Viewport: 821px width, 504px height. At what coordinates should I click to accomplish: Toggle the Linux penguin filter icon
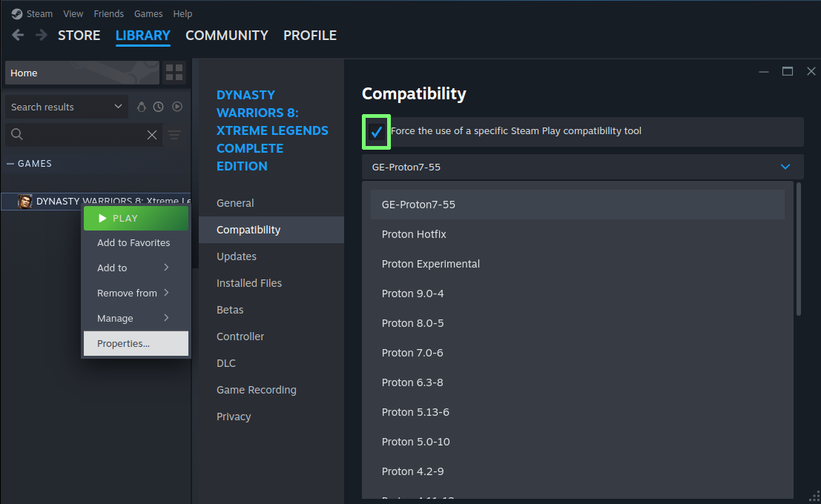(x=142, y=107)
